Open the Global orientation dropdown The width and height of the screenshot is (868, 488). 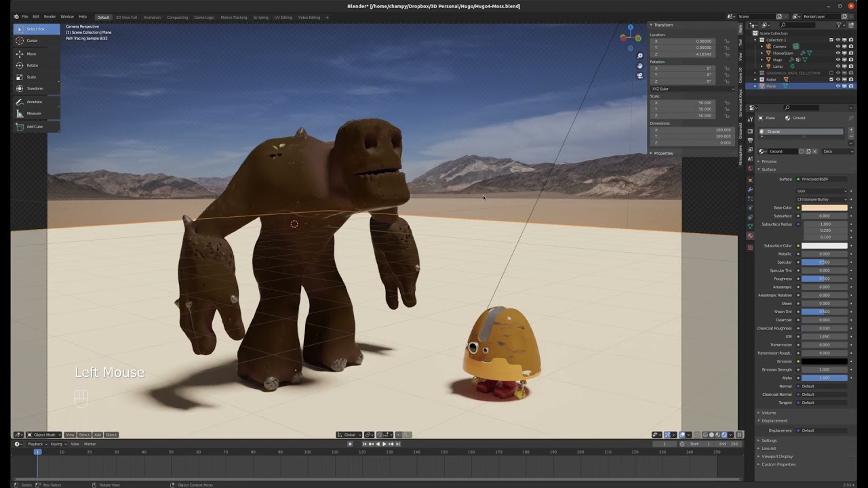point(349,434)
